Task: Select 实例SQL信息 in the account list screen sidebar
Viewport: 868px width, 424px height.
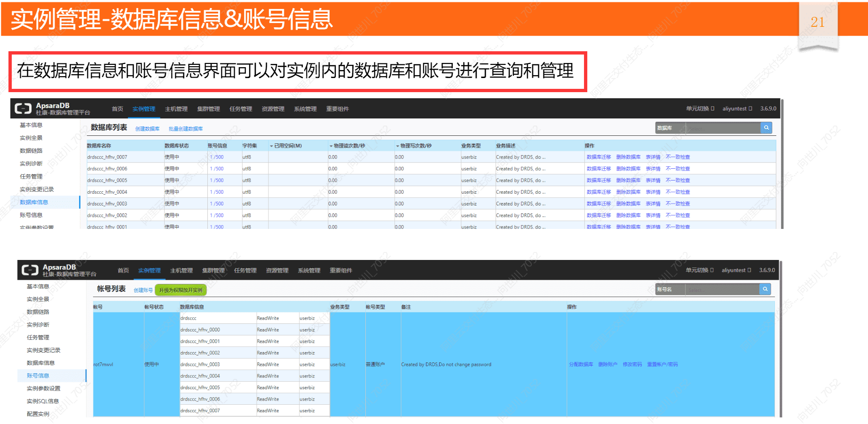Action: tap(43, 401)
